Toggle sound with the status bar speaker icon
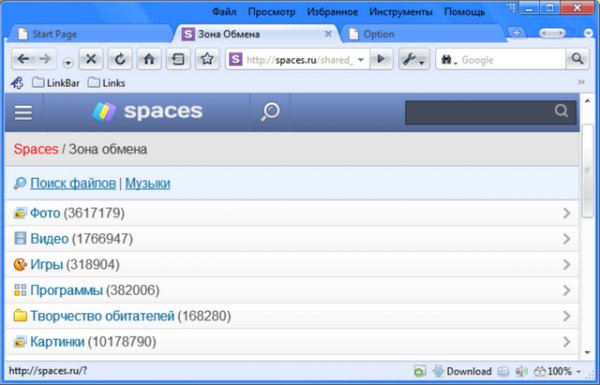This screenshot has width=600, height=385. tap(521, 371)
